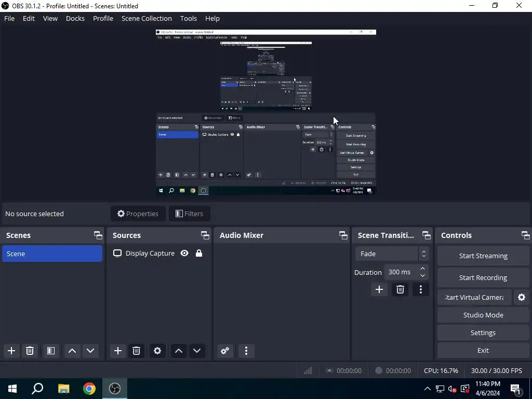Open scene filters icon in Scenes dock
The image size is (532, 399).
pyautogui.click(x=51, y=351)
